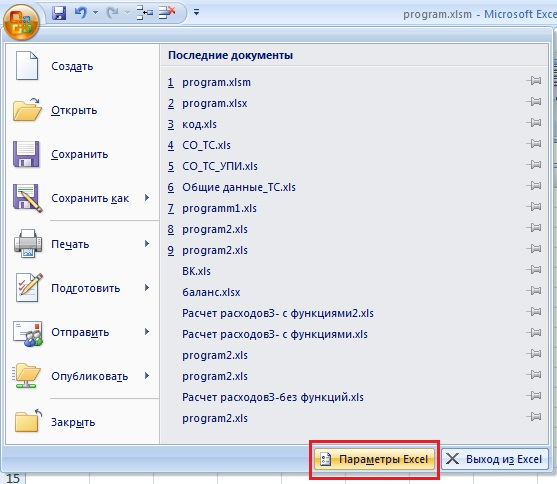Toggle pin for Общие данные_ТС.xls
The image size is (557, 484).
click(534, 186)
